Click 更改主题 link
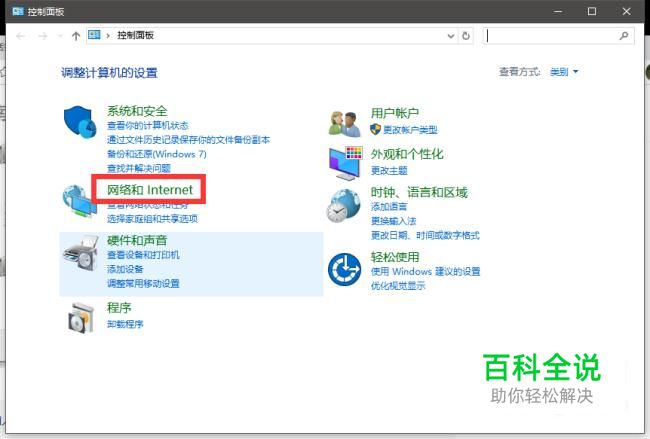This screenshot has height=439, width=650. 389,170
